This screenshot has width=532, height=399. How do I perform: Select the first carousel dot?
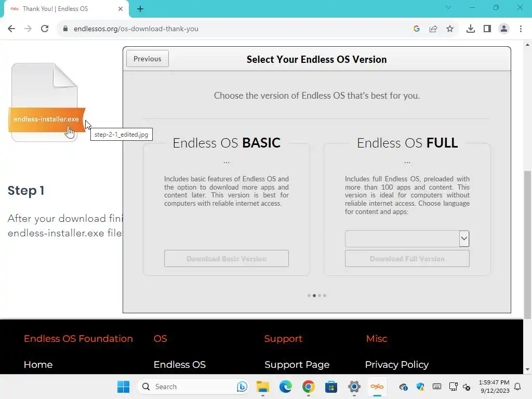click(x=309, y=296)
